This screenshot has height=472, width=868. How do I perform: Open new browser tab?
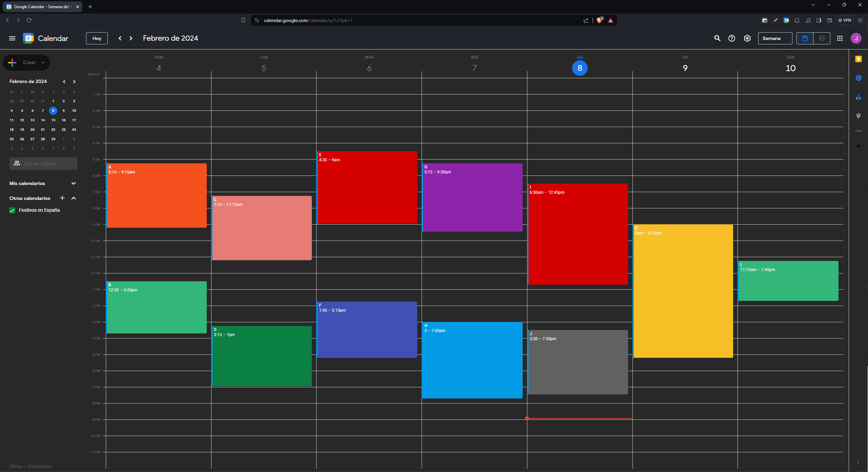click(90, 7)
